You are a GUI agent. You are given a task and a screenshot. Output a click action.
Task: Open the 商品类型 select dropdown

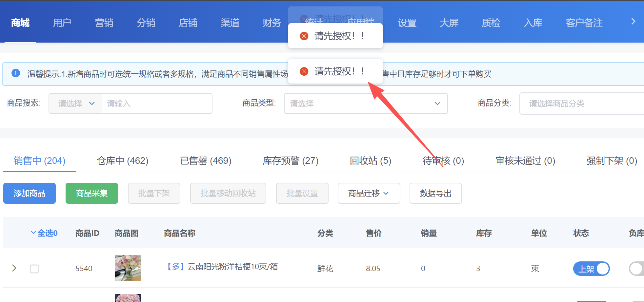(366, 104)
